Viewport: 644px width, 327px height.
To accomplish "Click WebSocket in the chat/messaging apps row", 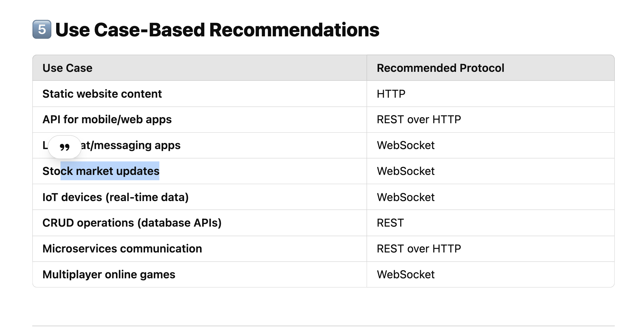I will 406,145.
